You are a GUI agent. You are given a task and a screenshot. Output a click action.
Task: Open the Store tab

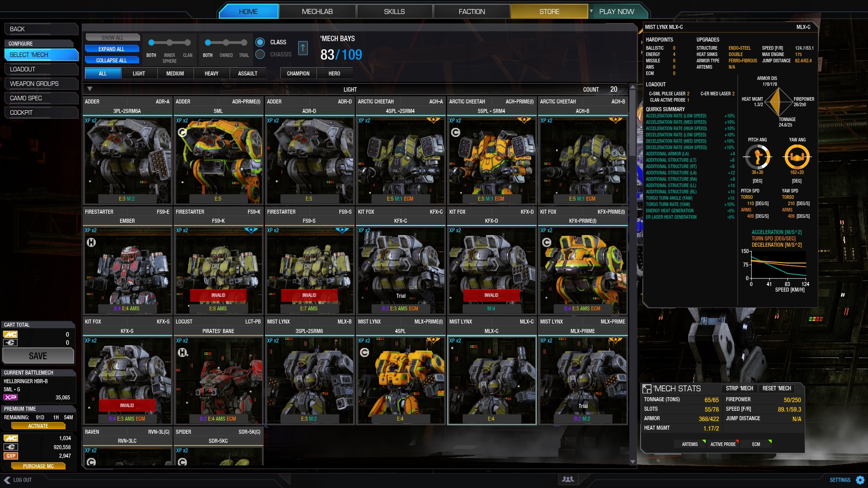click(549, 11)
